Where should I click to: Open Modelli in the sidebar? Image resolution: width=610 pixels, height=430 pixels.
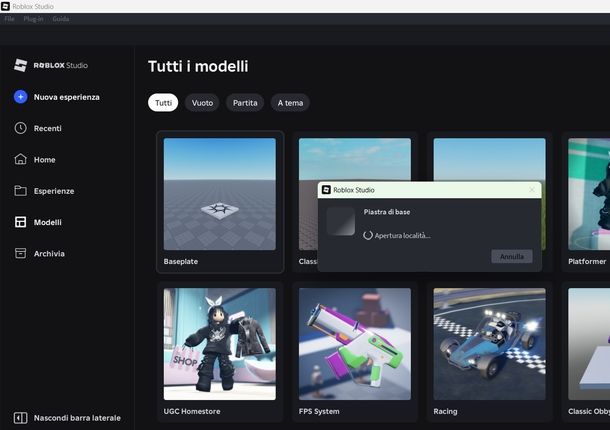pyautogui.click(x=47, y=222)
